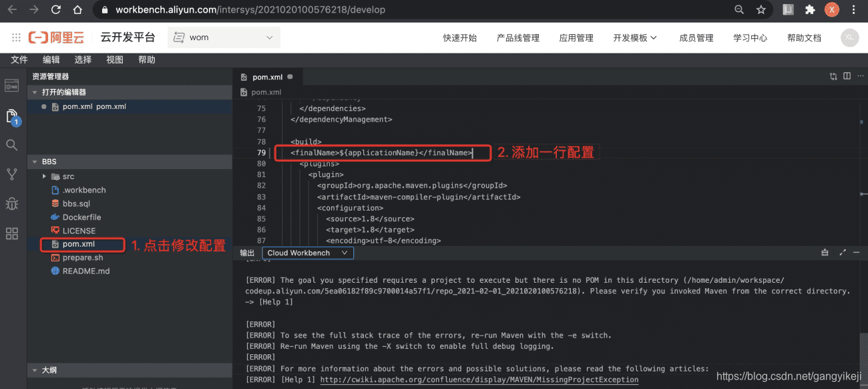This screenshot has height=389, width=868.
Task: Go to 快速开始
Action: tap(460, 38)
